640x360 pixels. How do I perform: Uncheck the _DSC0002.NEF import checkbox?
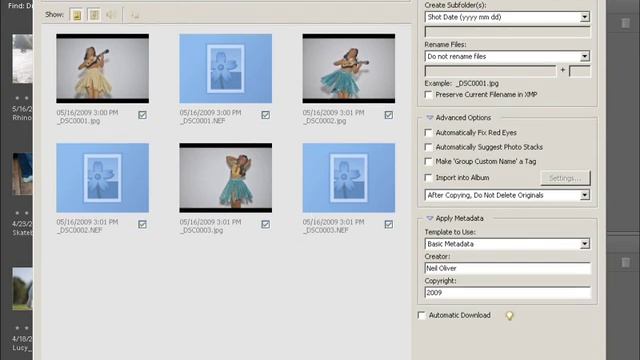(x=142, y=224)
